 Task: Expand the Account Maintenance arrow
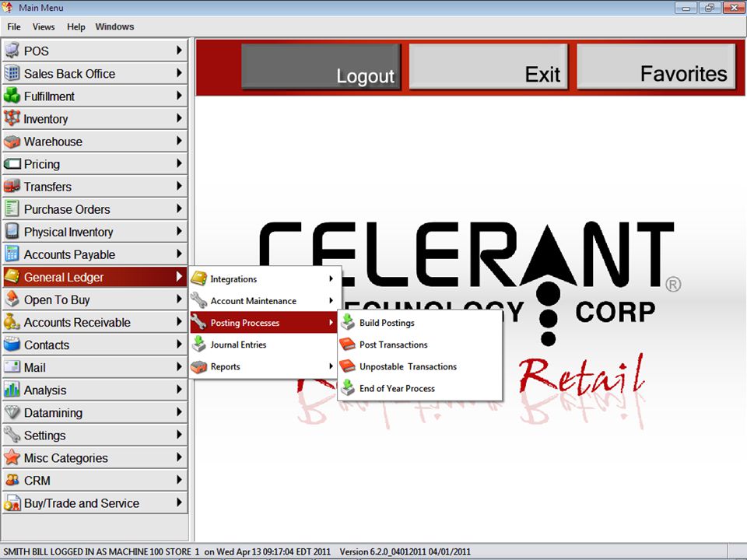pyautogui.click(x=331, y=300)
